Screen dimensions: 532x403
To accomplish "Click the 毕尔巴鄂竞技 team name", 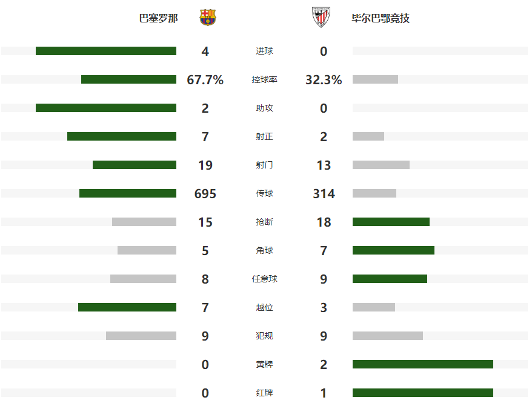I will click(x=381, y=18).
